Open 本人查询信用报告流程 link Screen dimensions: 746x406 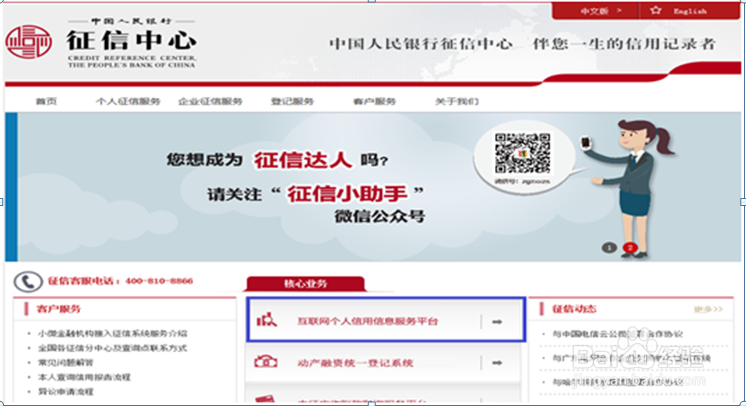click(84, 377)
